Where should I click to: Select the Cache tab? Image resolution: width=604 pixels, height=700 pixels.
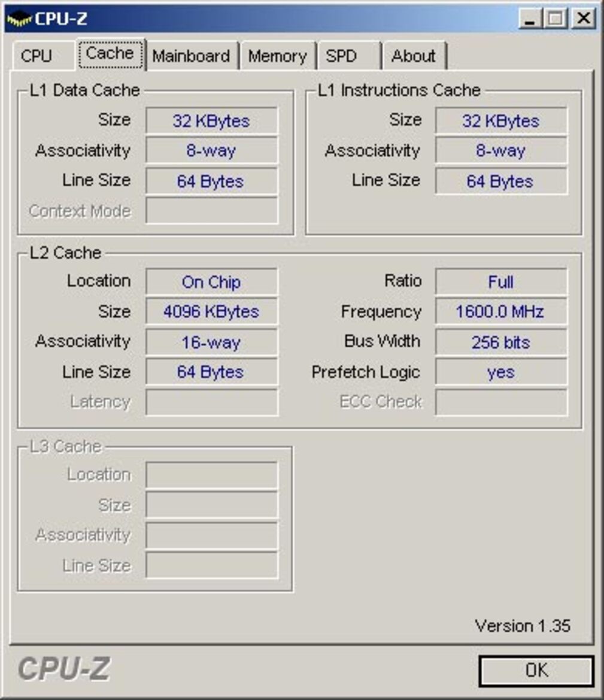(110, 53)
